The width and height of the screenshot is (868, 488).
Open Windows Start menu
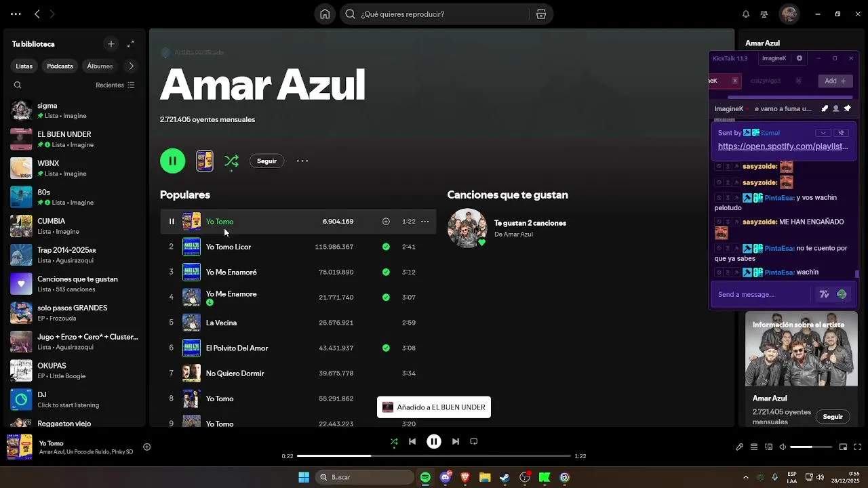[304, 477]
